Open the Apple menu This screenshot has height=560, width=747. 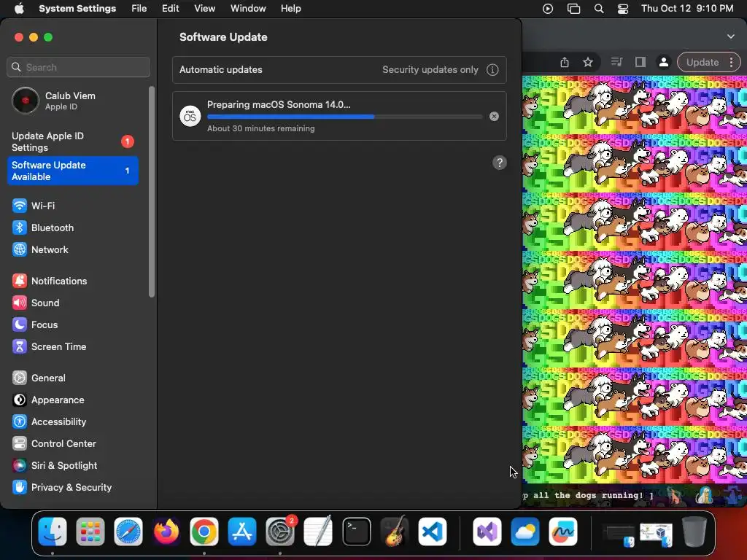click(19, 9)
